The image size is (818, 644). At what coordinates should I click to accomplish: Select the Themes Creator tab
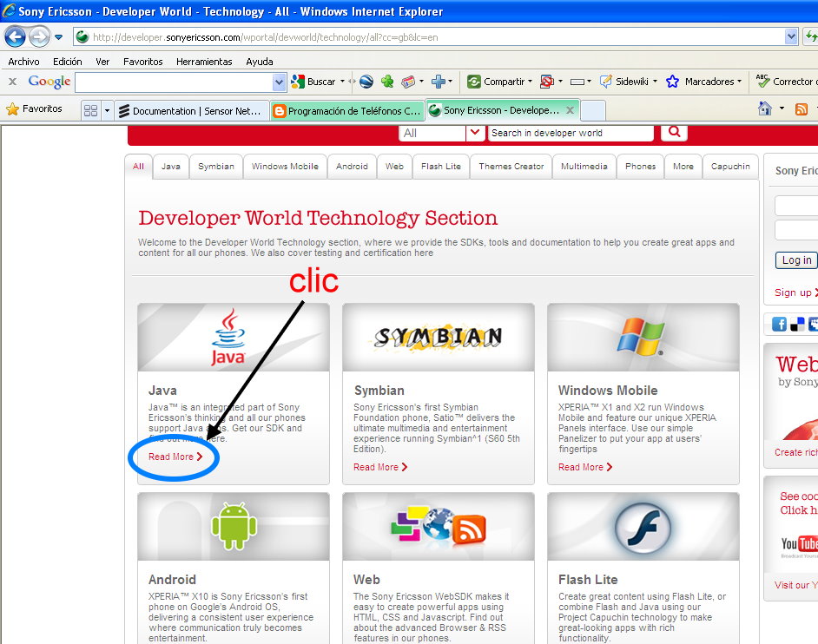click(x=511, y=167)
